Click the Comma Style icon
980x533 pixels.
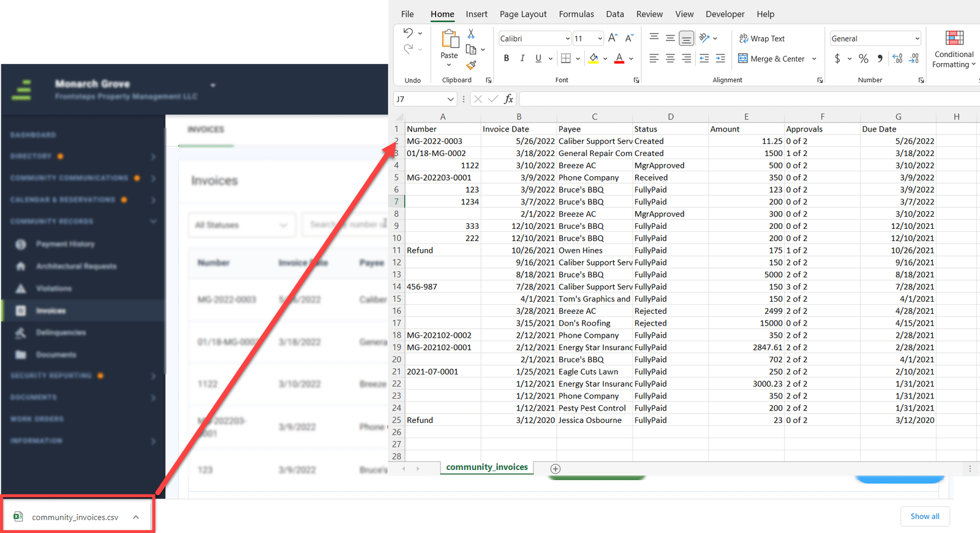click(x=880, y=59)
